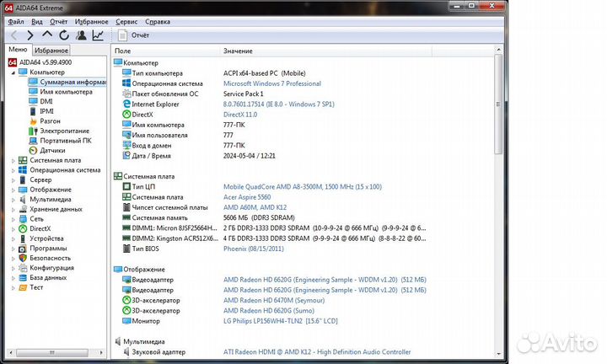Image resolution: width=607 pixels, height=364 pixels.
Task: Open the Файл menu
Action: click(x=16, y=22)
